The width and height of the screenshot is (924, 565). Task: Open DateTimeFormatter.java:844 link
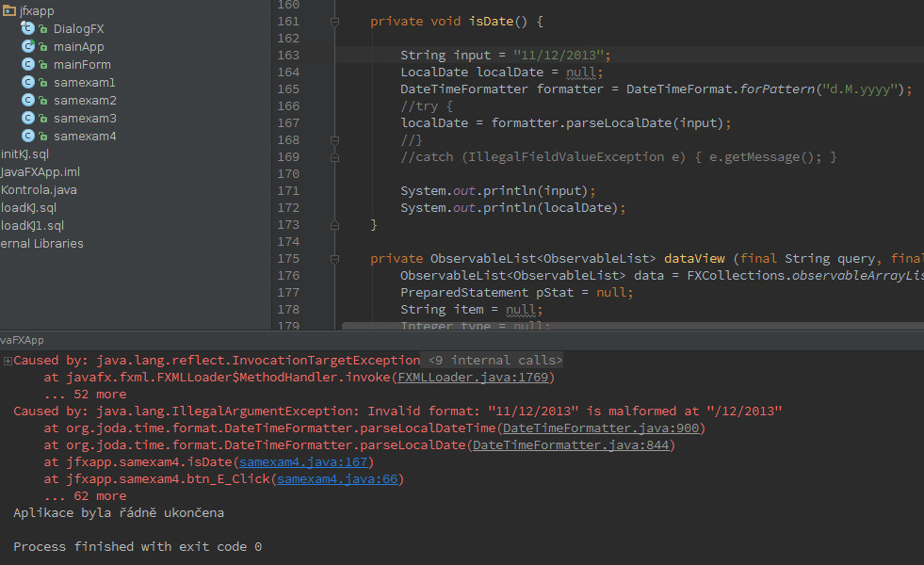pyautogui.click(x=571, y=444)
